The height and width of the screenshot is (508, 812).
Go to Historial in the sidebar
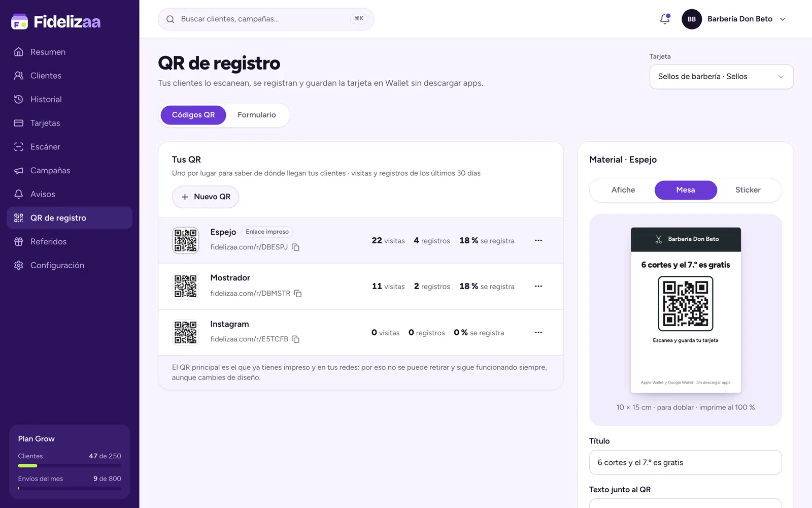pos(70,99)
